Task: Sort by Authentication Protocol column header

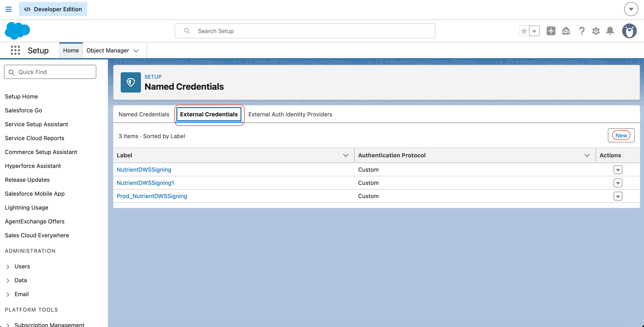Action: 392,155
